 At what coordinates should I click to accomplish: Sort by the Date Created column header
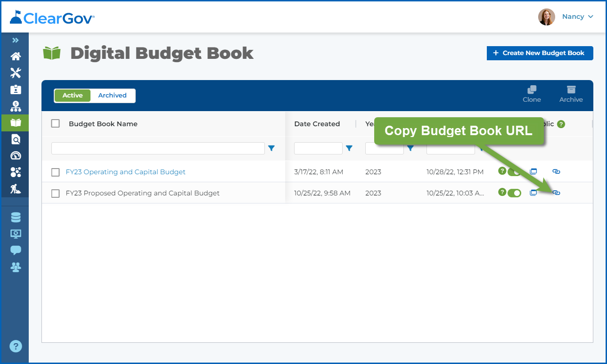click(x=317, y=124)
